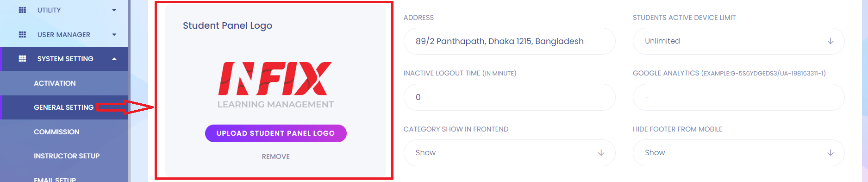Click the Inactive Logout Time field
Image resolution: width=868 pixels, height=182 pixels.
tap(510, 97)
